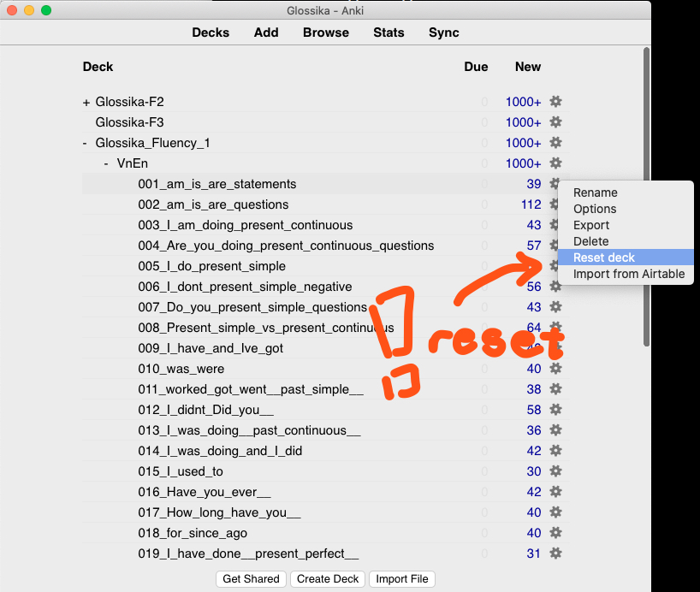Image resolution: width=700 pixels, height=592 pixels.
Task: Click new count 112 for 002_am_is_are_questions
Action: tap(531, 204)
